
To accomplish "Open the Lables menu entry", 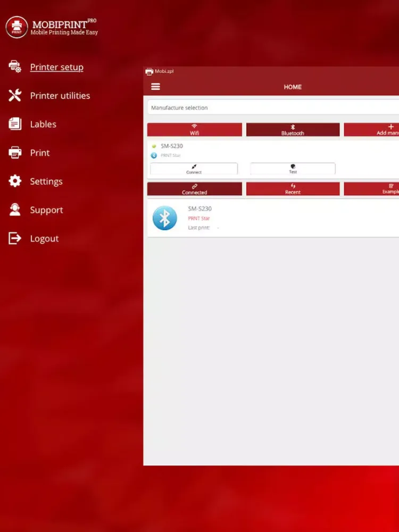I will [43, 124].
